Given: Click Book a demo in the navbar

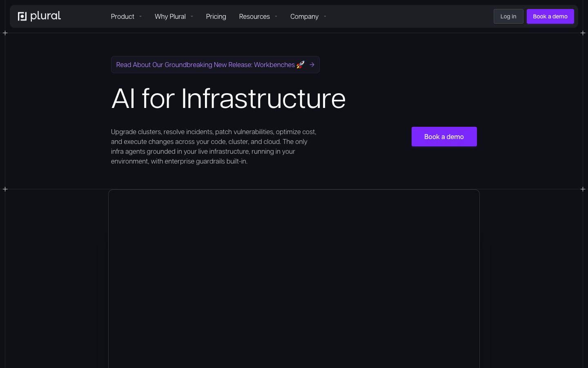Looking at the screenshot, I should pyautogui.click(x=550, y=16).
